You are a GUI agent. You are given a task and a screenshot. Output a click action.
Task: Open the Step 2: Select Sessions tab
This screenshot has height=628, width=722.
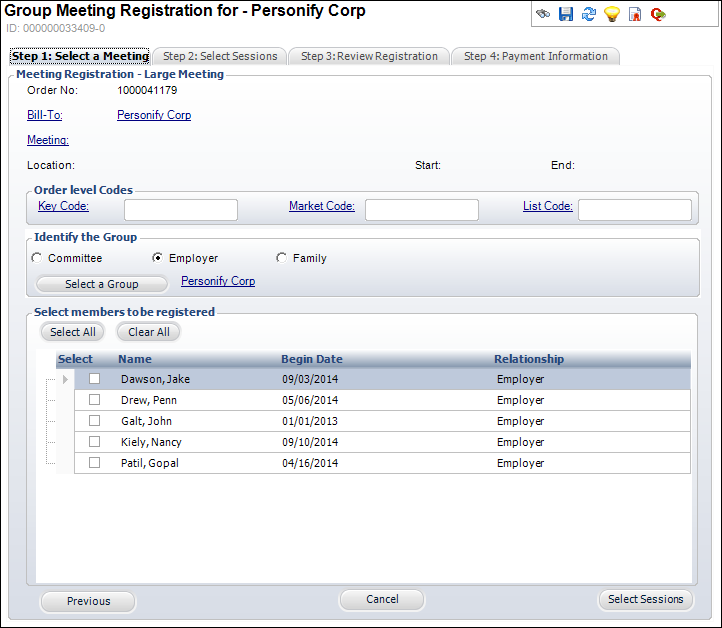point(220,56)
